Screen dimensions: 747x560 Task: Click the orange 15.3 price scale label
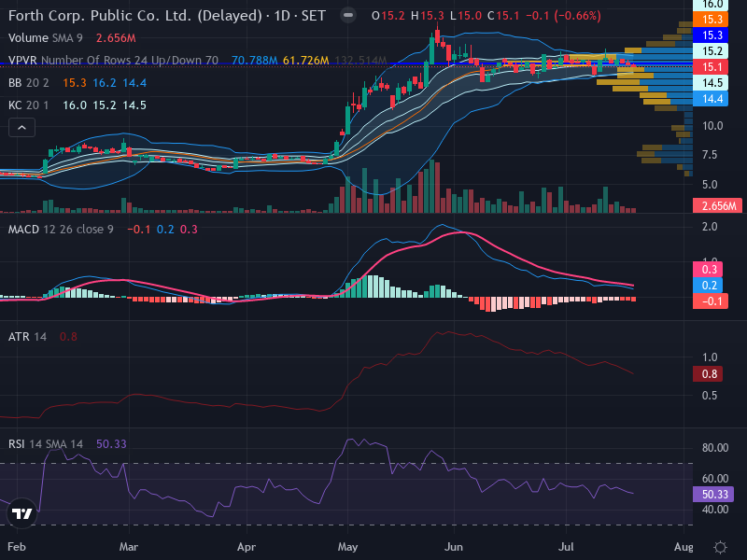[710, 20]
